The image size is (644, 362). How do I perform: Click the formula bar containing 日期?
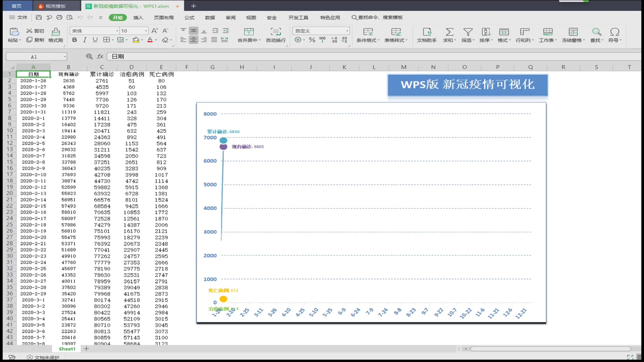[374, 56]
